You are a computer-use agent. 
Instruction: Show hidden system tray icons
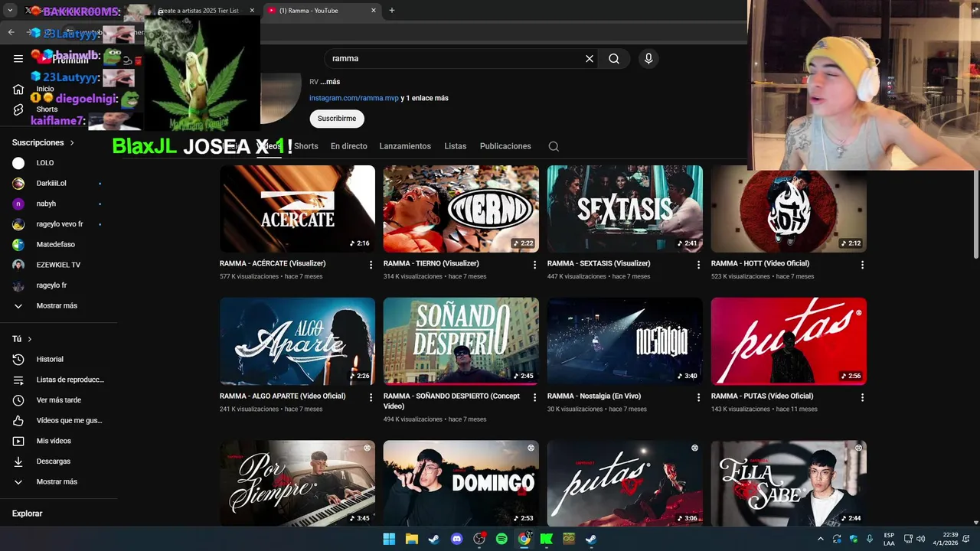click(821, 539)
